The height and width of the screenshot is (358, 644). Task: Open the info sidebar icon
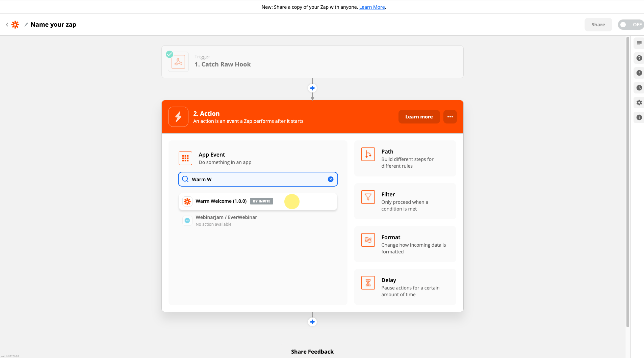coord(639,117)
